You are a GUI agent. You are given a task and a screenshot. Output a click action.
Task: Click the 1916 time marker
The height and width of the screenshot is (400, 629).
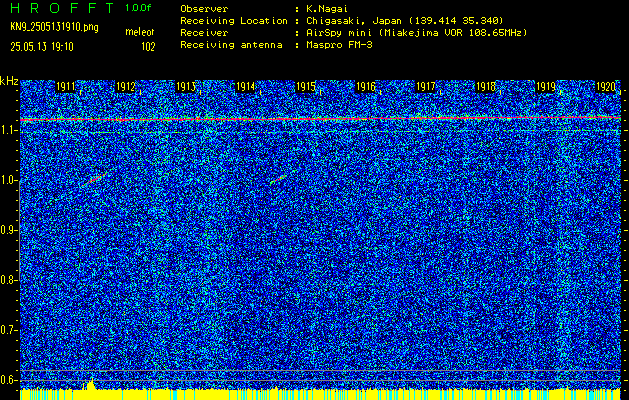click(365, 87)
